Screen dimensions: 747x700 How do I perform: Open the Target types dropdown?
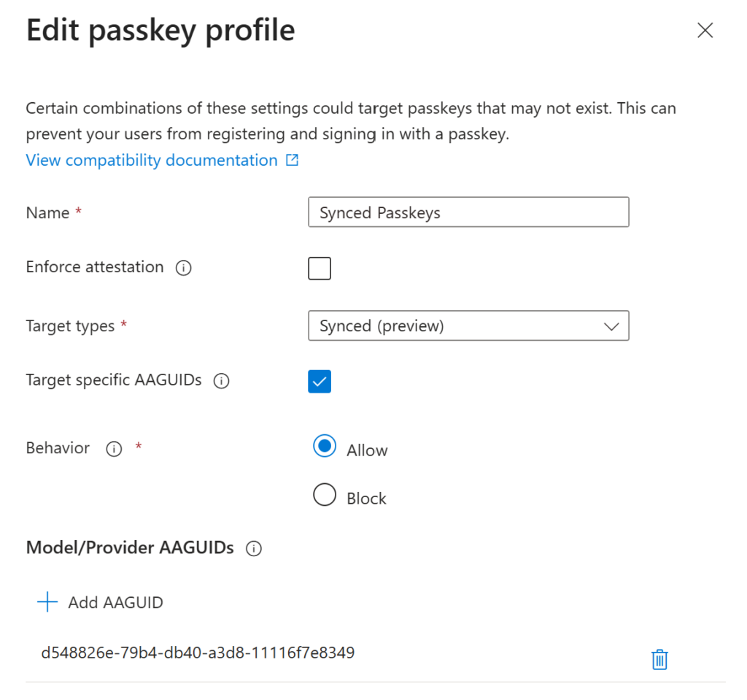468,326
